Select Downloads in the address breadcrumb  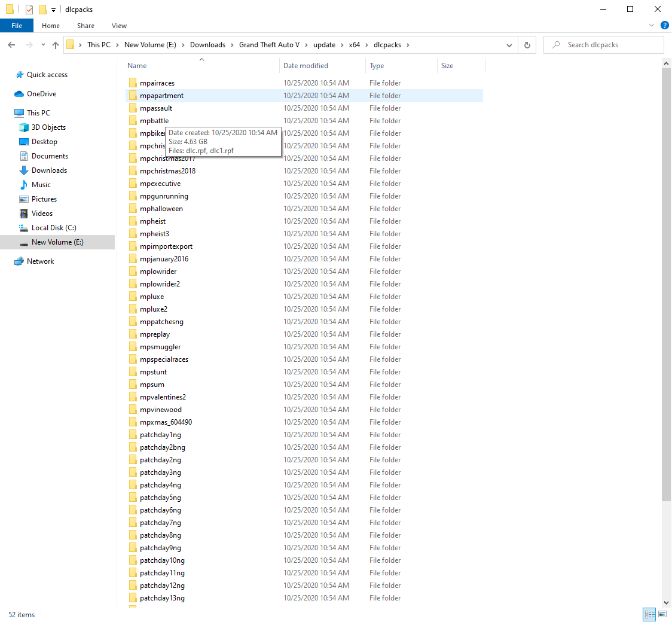[x=207, y=45]
